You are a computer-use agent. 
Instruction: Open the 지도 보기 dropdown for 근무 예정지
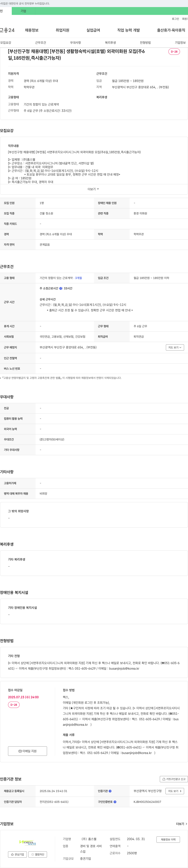point(175,347)
